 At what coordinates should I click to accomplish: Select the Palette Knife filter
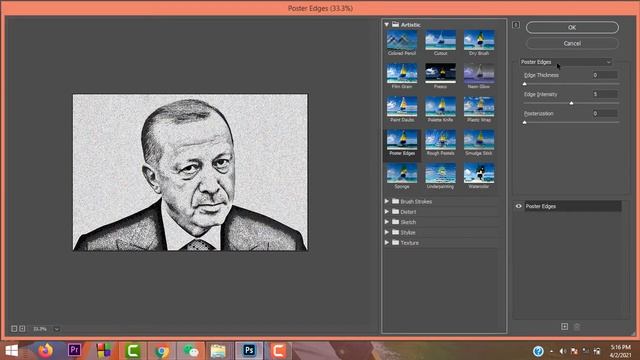click(x=440, y=107)
